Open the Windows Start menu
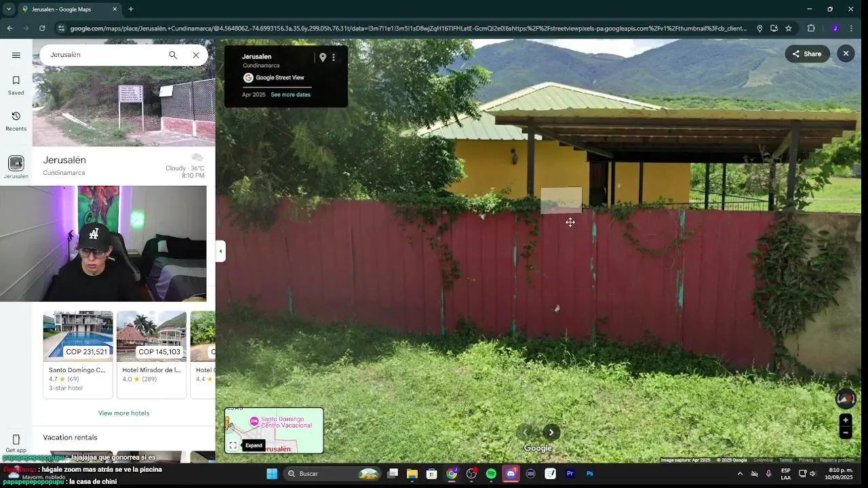This screenshot has height=488, width=868. (x=272, y=474)
